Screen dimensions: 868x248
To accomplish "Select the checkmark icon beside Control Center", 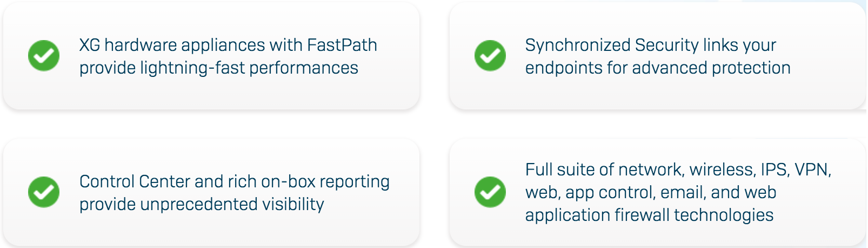I will coord(44,192).
